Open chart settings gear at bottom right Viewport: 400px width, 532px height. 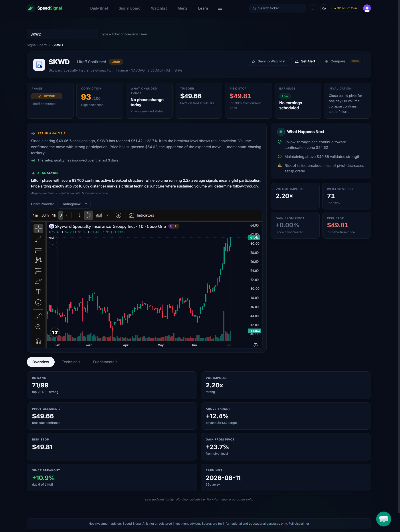coord(255,345)
